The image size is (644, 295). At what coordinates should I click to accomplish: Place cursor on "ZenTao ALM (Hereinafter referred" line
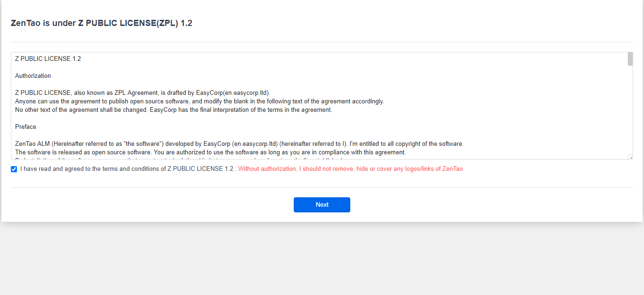[141, 144]
